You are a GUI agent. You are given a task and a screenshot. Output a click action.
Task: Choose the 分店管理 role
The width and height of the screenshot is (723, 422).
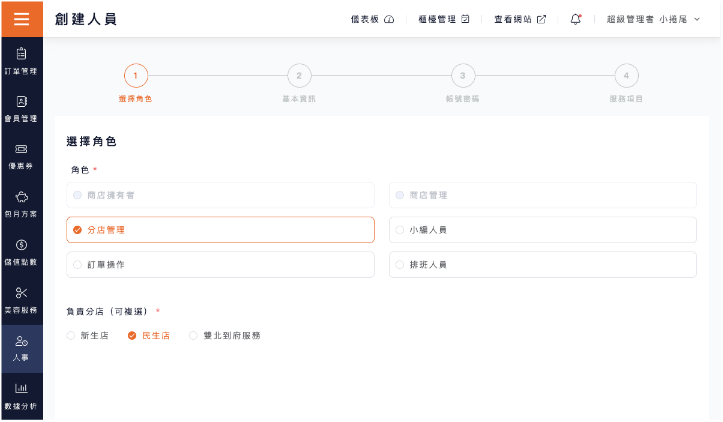(220, 230)
